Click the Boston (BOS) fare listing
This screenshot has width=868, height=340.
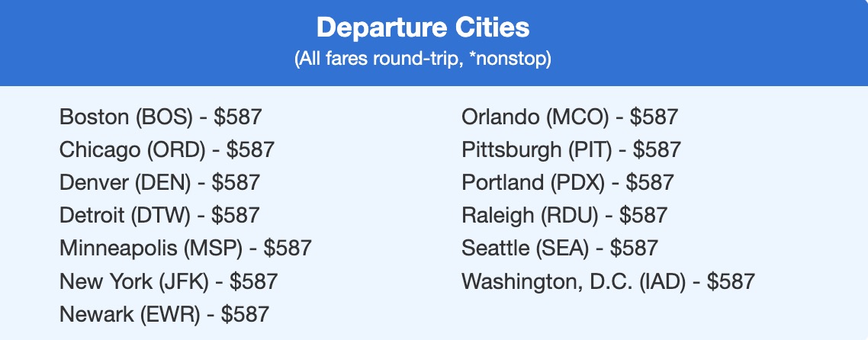(x=160, y=117)
